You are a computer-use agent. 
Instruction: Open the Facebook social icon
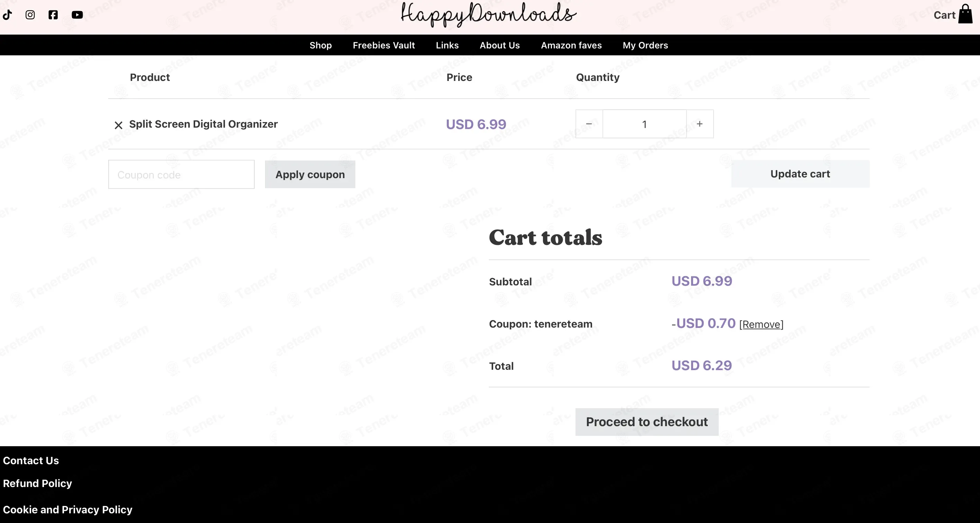[53, 15]
